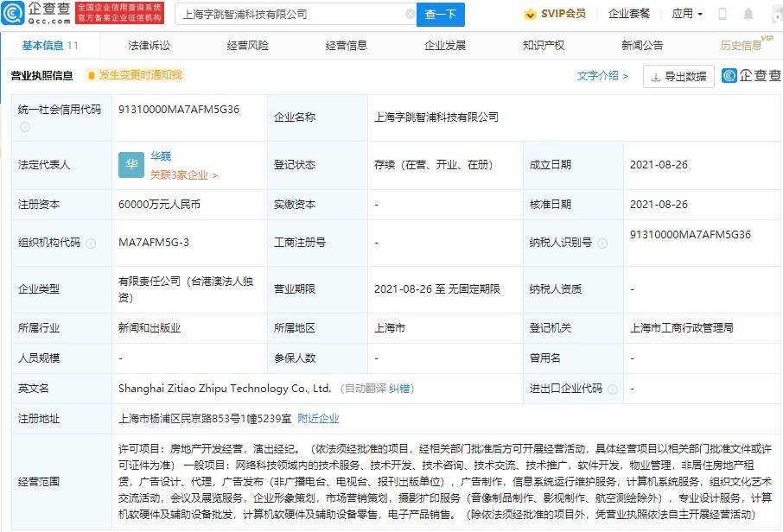Open the 应用 dropdown menu
This screenshot has width=783, height=532.
point(687,14)
